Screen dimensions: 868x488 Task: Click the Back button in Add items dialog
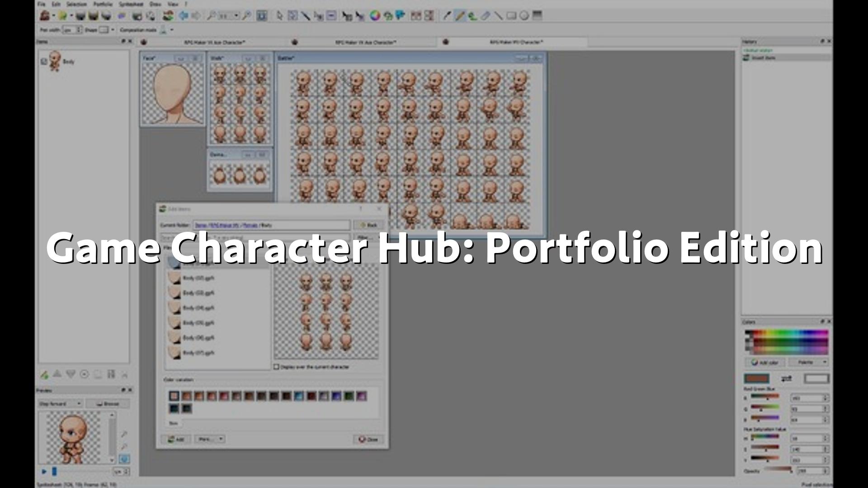coord(368,225)
